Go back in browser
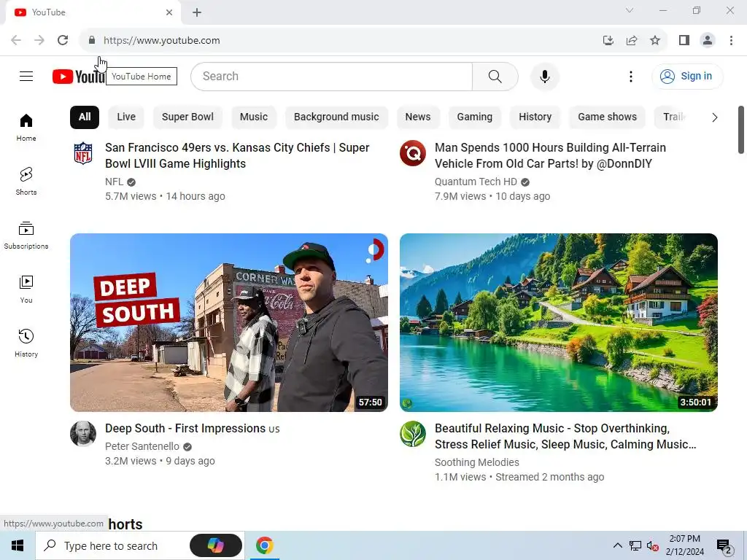Viewport: 747px width, 560px height. click(16, 40)
